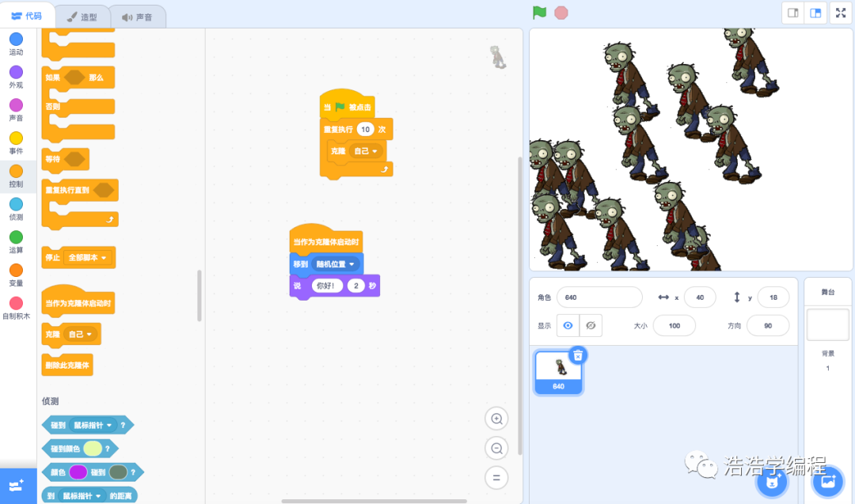
Task: Delete the 640 sprite with trash icon
Action: (x=578, y=356)
